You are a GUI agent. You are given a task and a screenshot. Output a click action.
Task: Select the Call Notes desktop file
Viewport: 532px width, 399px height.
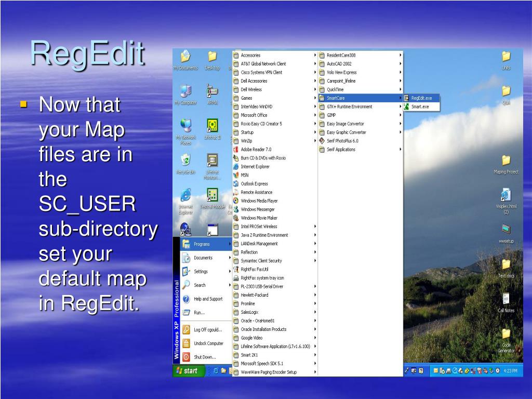[506, 303]
